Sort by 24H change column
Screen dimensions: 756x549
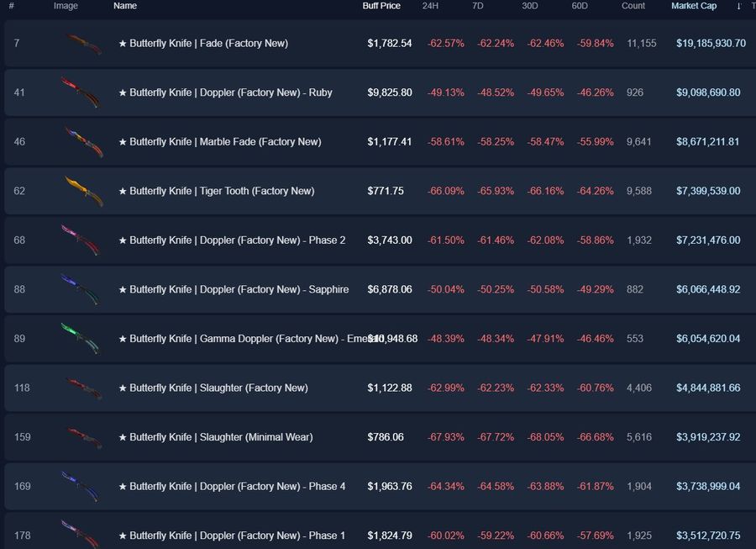coord(430,6)
